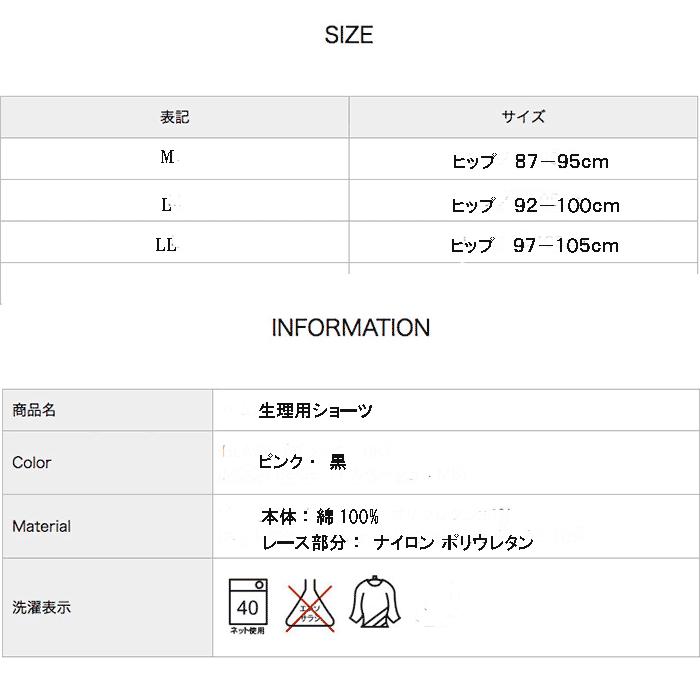The height and width of the screenshot is (700, 700).
Task: Click the SIZE heading
Action: point(349,36)
